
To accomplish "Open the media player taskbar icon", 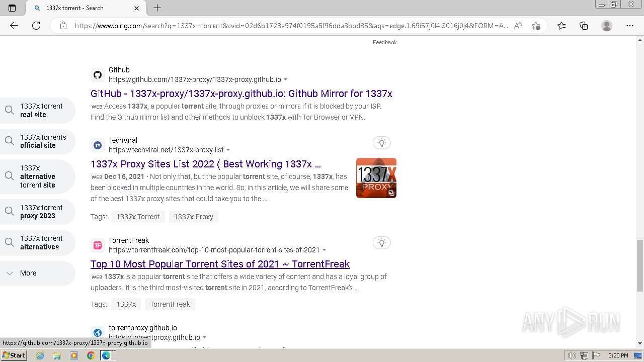I will [x=74, y=355].
